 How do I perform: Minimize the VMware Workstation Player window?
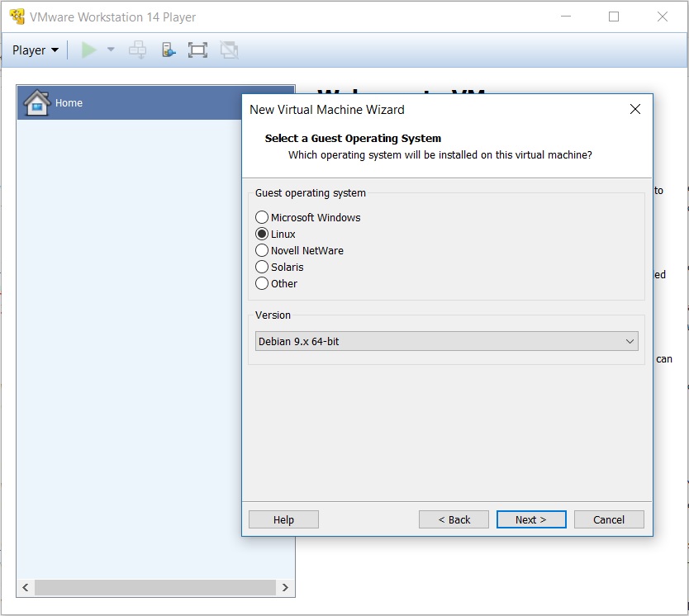566,17
